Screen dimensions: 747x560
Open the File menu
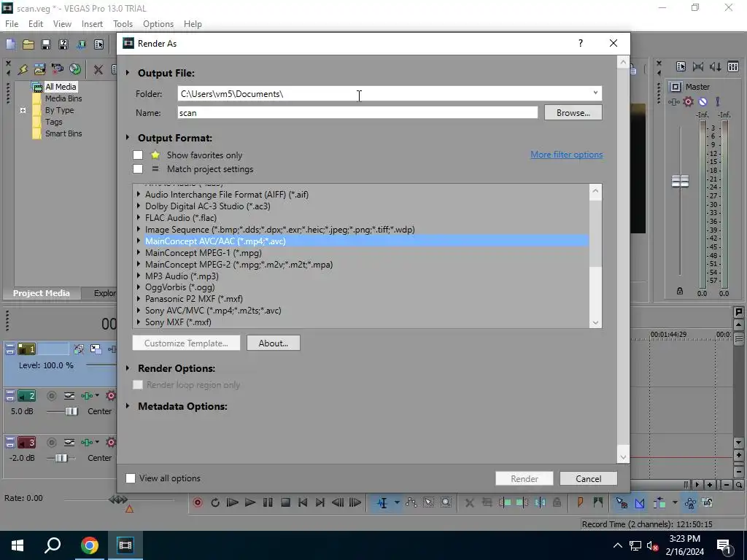[x=12, y=24]
